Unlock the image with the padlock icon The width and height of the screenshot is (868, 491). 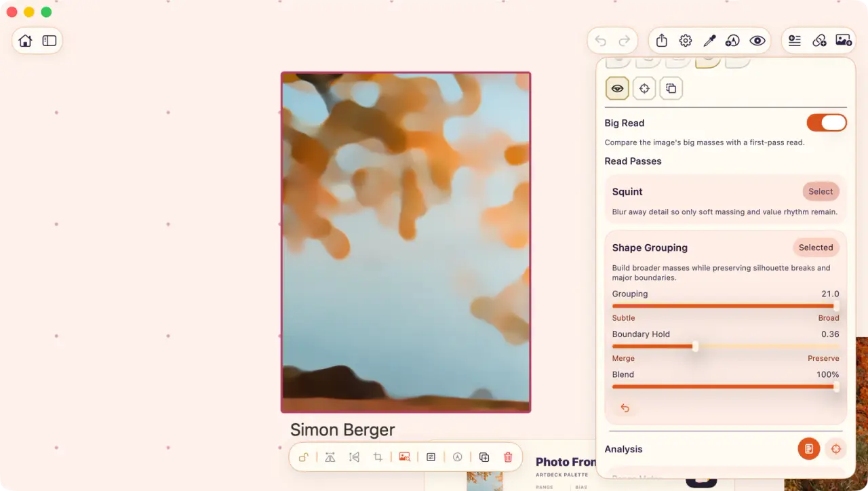pyautogui.click(x=304, y=457)
